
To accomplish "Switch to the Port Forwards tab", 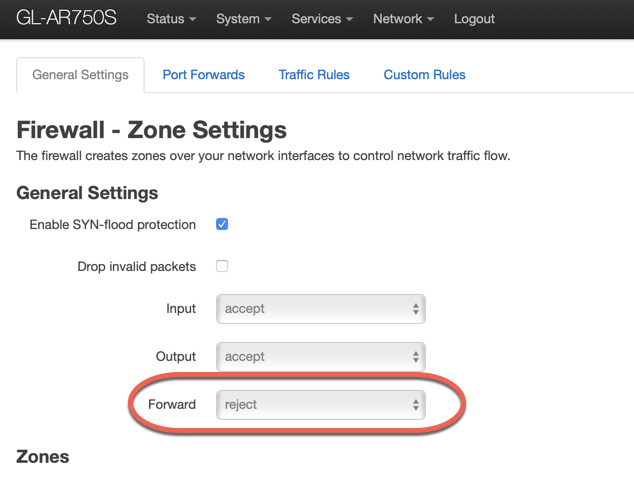I will (203, 75).
